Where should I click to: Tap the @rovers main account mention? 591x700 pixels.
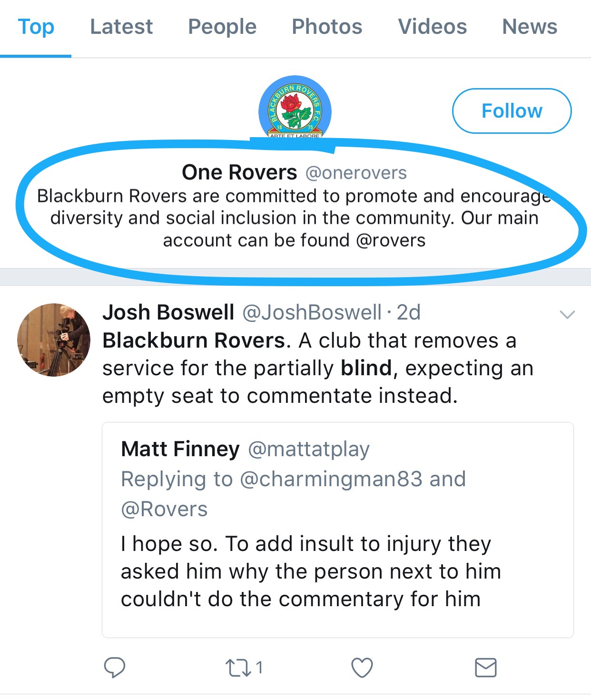click(x=391, y=240)
